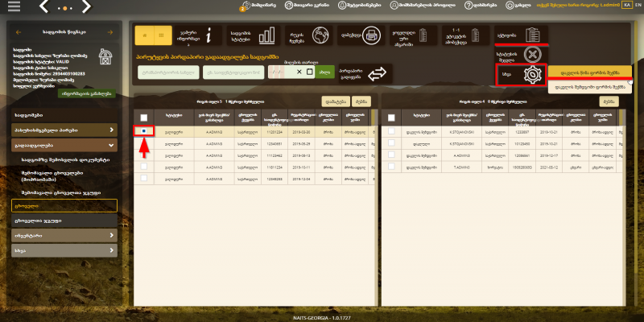Click the printer print tile

coord(361,35)
